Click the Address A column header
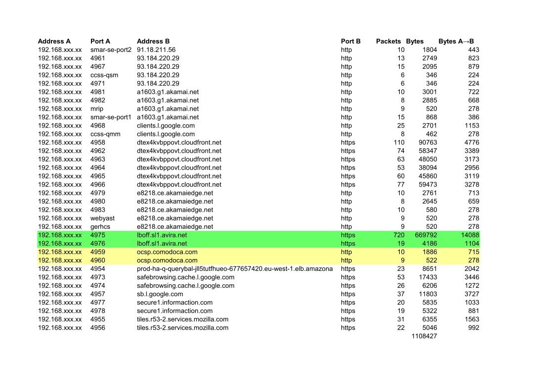The width and height of the screenshot is (555, 392). pyautogui.click(x=54, y=42)
